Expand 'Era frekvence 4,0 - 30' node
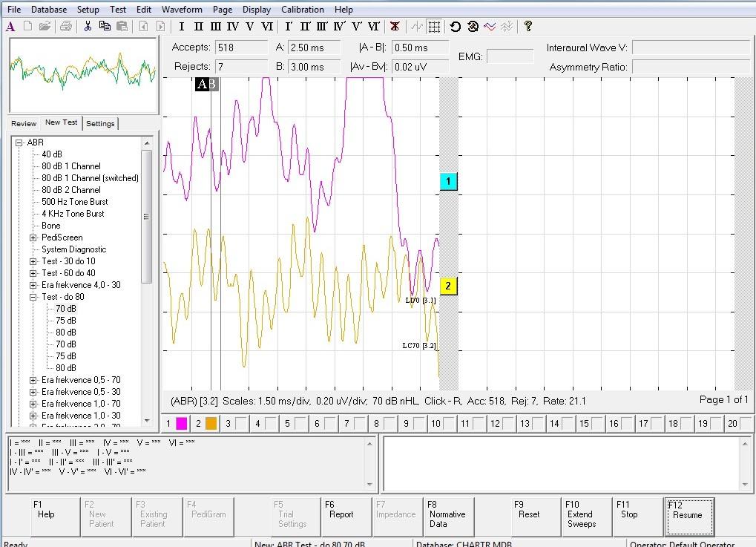 [33, 285]
